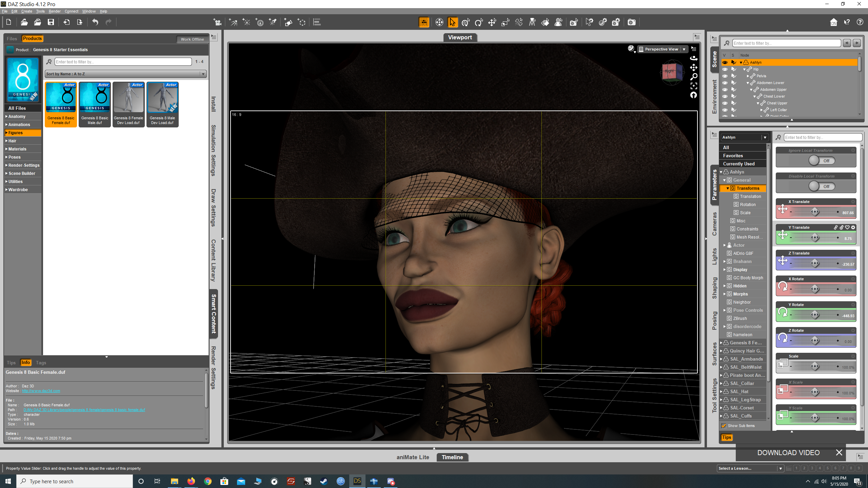The image size is (868, 488).
Task: Toggle visibility eye for the Pelvis bone
Action: pyautogui.click(x=725, y=76)
